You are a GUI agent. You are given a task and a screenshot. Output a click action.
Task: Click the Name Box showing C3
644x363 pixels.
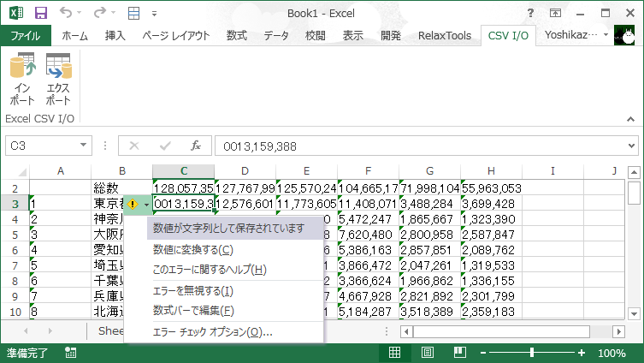click(x=41, y=146)
